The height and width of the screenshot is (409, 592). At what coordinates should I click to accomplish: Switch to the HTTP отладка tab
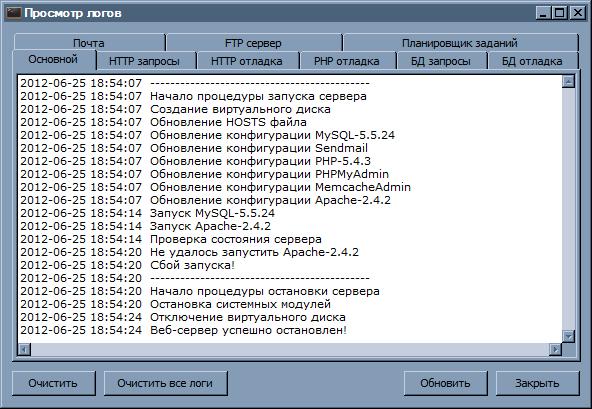click(x=247, y=61)
